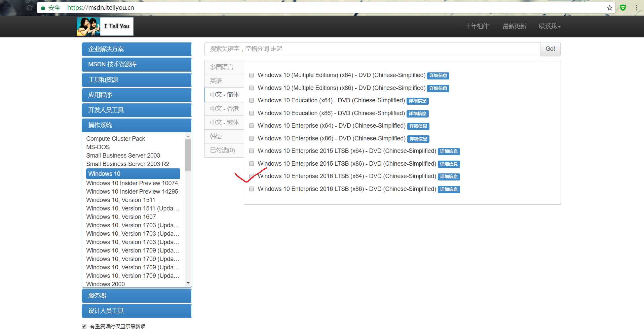644x332 pixels.
Task: Open 详细信息 for Multiple Editions x64
Action: point(438,76)
